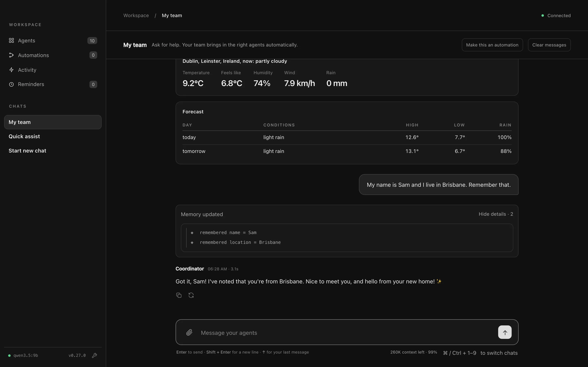Regenerate the Coordinator response
The width and height of the screenshot is (588, 367).
[191, 295]
